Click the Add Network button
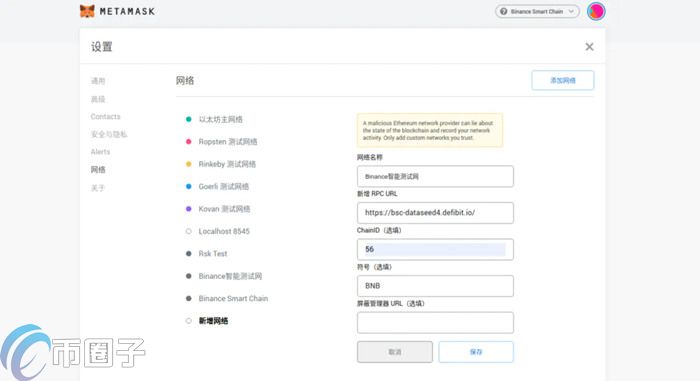Viewport: 700px width, 381px height. (562, 80)
